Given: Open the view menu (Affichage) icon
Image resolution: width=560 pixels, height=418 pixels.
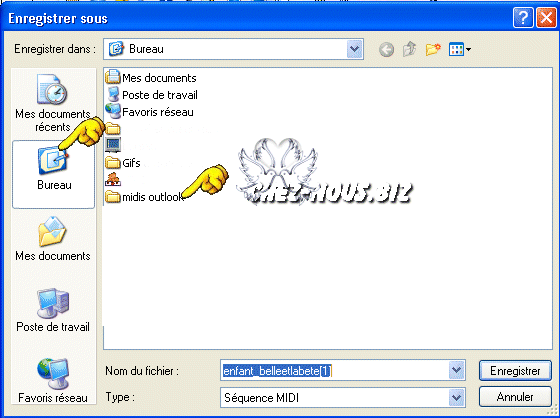Looking at the screenshot, I should (x=460, y=49).
